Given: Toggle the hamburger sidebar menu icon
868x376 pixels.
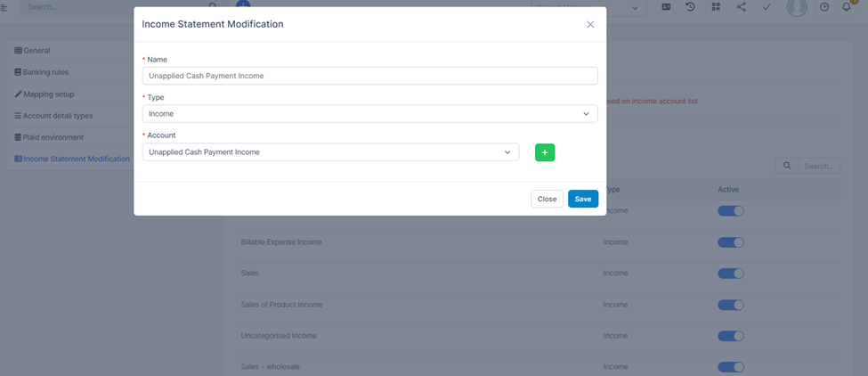Looking at the screenshot, I should (x=4, y=7).
